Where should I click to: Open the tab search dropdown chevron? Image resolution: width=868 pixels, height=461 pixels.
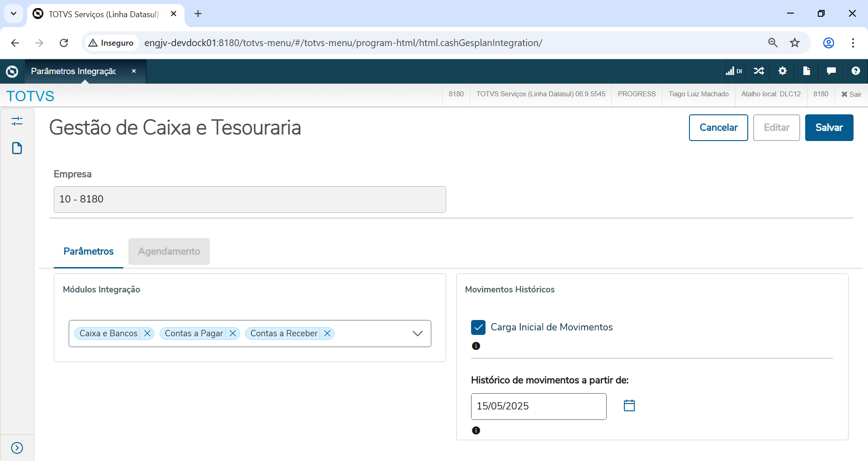(14, 14)
